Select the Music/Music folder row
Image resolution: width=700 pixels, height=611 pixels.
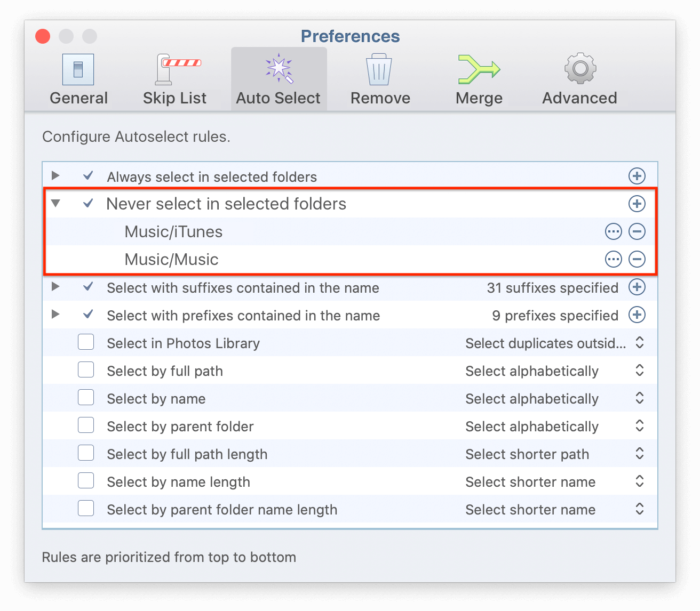[x=350, y=259]
